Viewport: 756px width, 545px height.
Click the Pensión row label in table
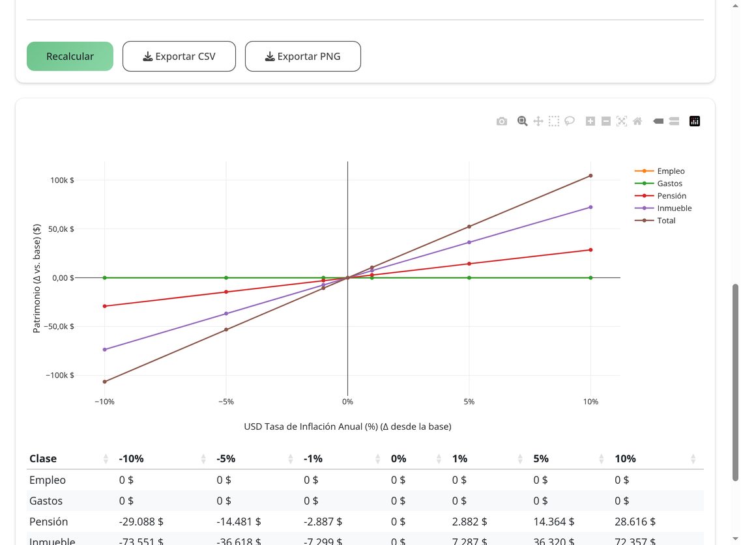49,522
